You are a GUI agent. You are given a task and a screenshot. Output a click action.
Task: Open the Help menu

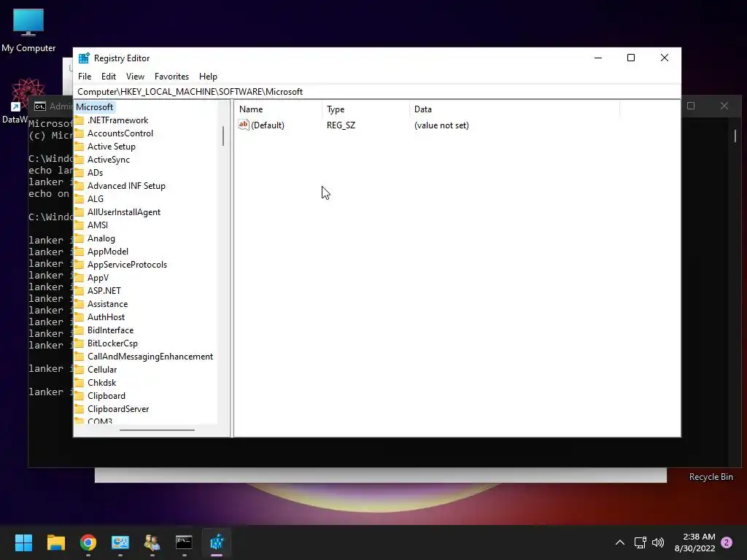(x=208, y=77)
